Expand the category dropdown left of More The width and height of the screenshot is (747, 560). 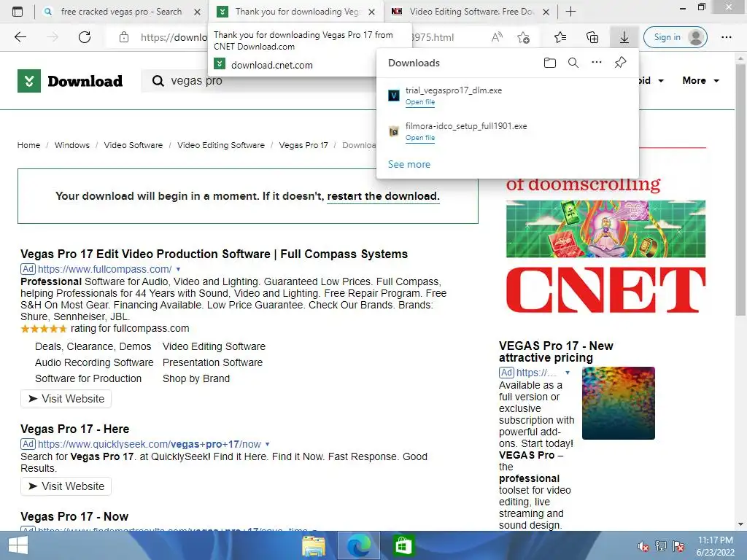661,81
